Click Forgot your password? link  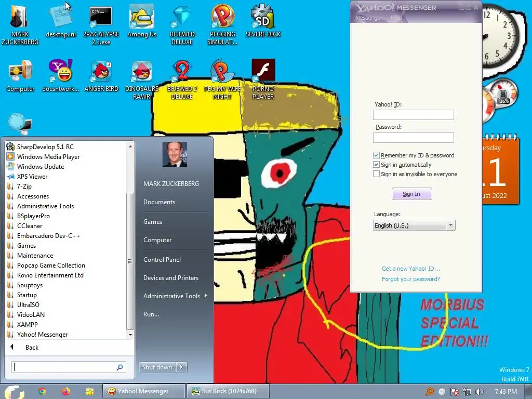pyautogui.click(x=411, y=279)
